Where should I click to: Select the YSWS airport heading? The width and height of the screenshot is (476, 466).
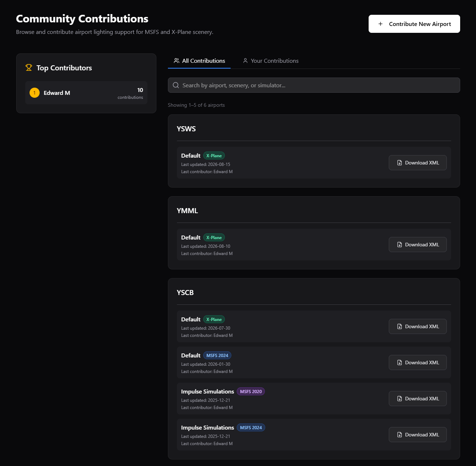point(186,129)
